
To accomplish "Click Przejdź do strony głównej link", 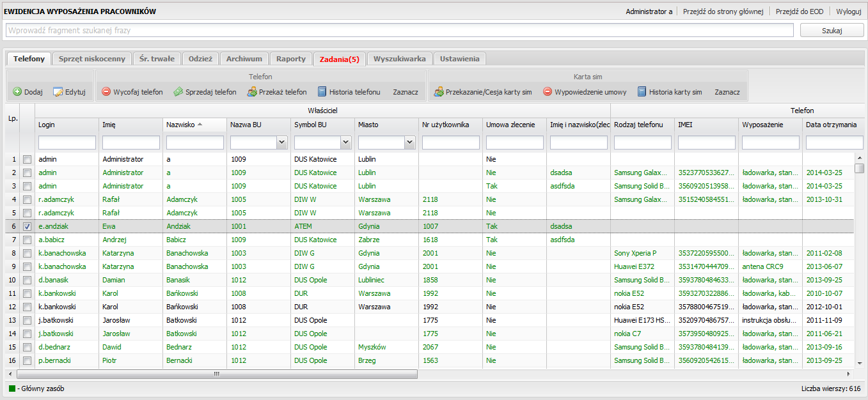I will pyautogui.click(x=723, y=12).
